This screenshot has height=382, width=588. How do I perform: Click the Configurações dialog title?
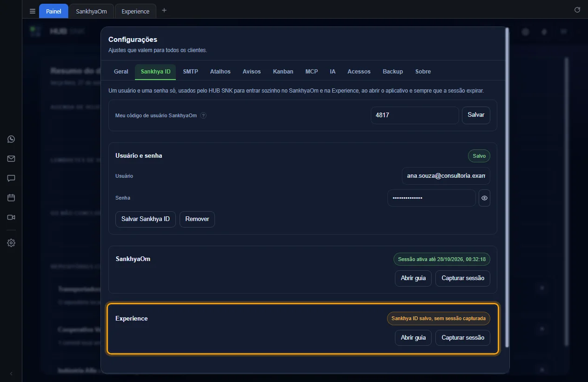[x=133, y=40]
